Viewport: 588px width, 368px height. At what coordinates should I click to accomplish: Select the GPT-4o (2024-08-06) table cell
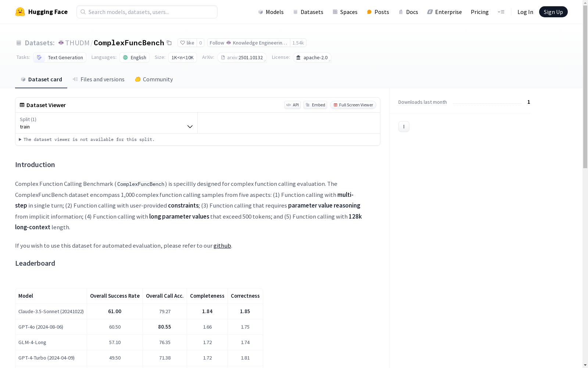[51, 327]
